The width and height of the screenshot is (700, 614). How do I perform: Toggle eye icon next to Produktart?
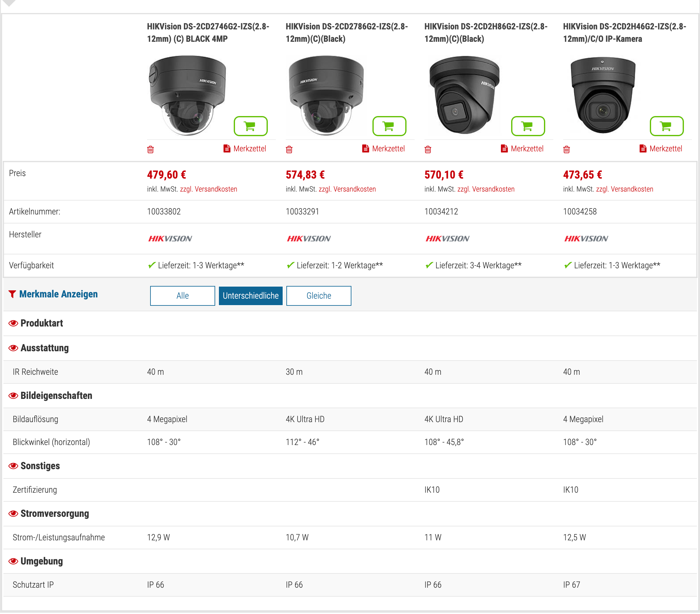click(13, 323)
